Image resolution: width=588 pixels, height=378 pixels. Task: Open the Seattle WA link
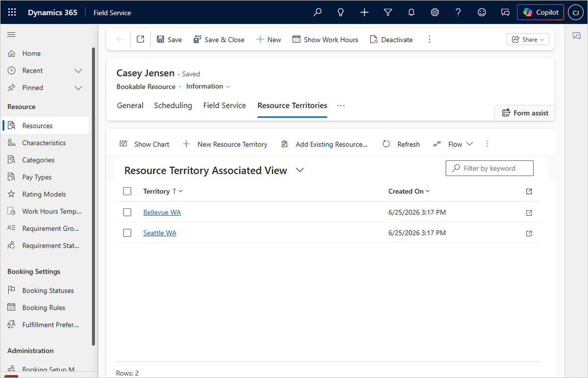tap(160, 233)
